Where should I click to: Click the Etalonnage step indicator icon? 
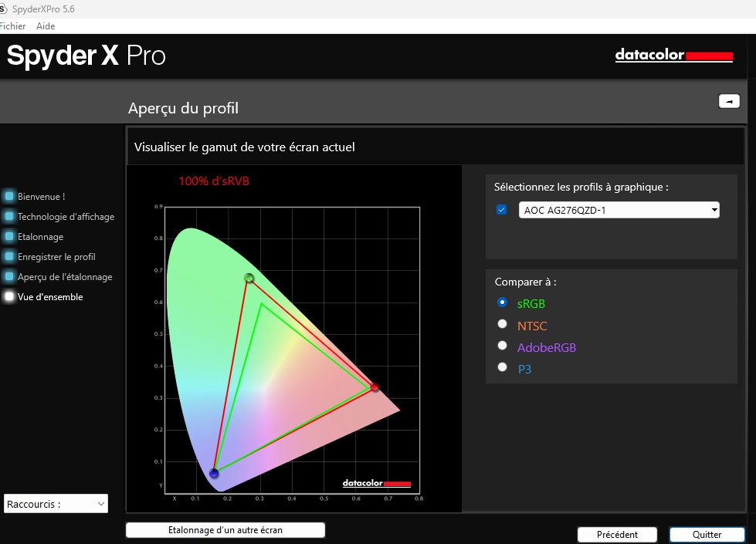click(x=9, y=237)
